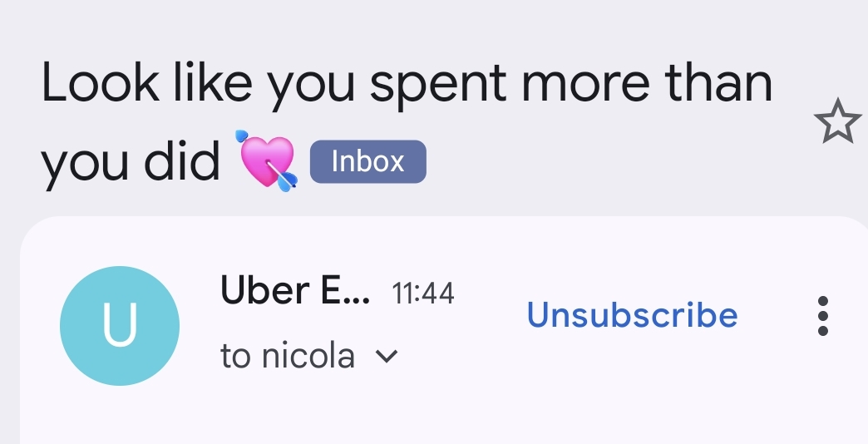Mark the message as starred

[837, 123]
